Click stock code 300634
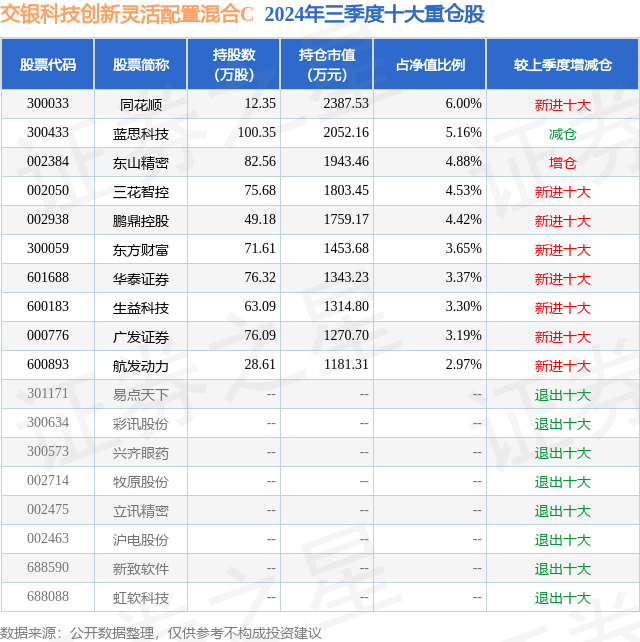Viewport: 640px width, 642px height. [48, 423]
